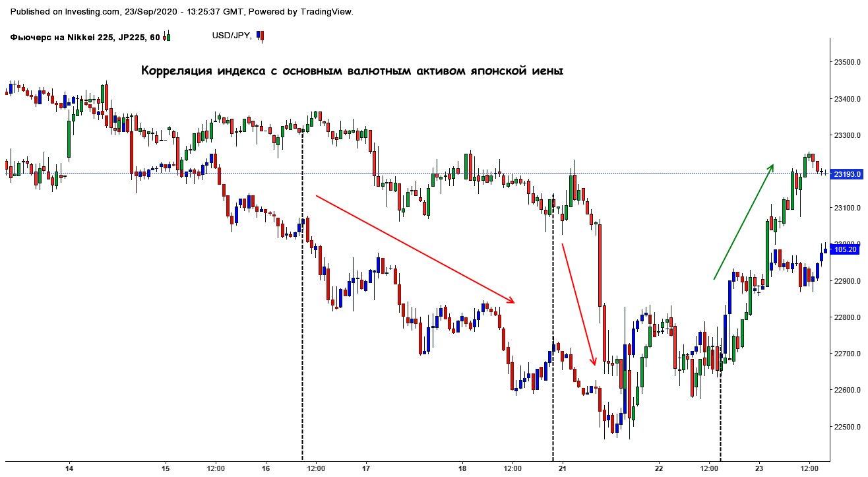Click date label 18 on time axis

pos(462,468)
